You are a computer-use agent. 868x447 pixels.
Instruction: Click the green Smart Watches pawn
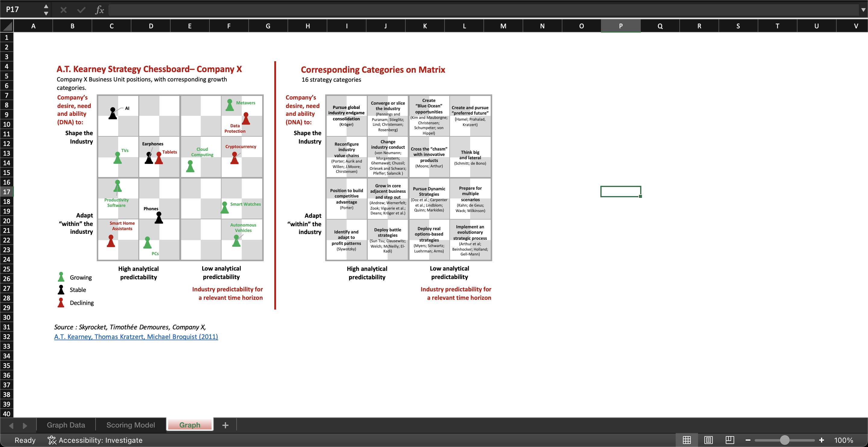click(225, 207)
